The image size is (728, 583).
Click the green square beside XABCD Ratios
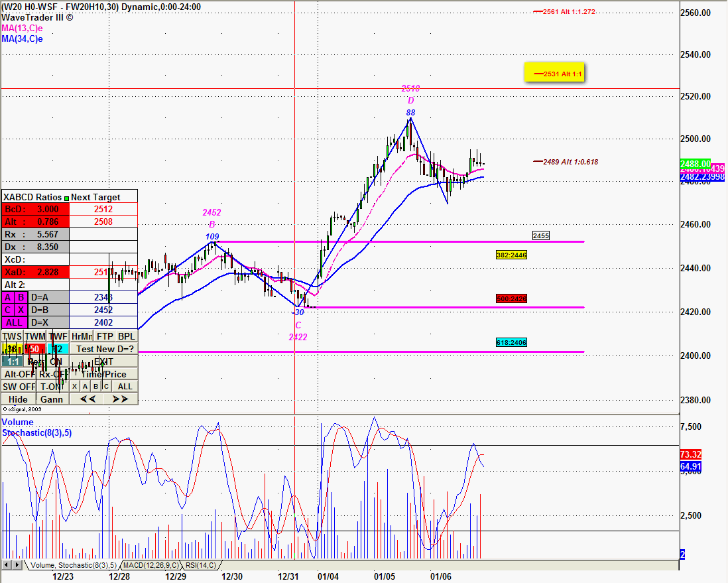click(67, 197)
